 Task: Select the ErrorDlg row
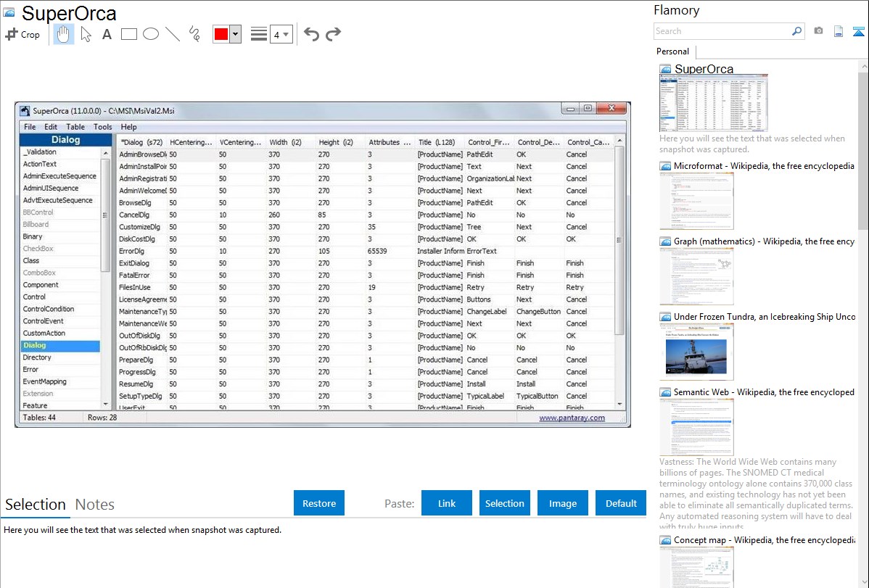(365, 251)
